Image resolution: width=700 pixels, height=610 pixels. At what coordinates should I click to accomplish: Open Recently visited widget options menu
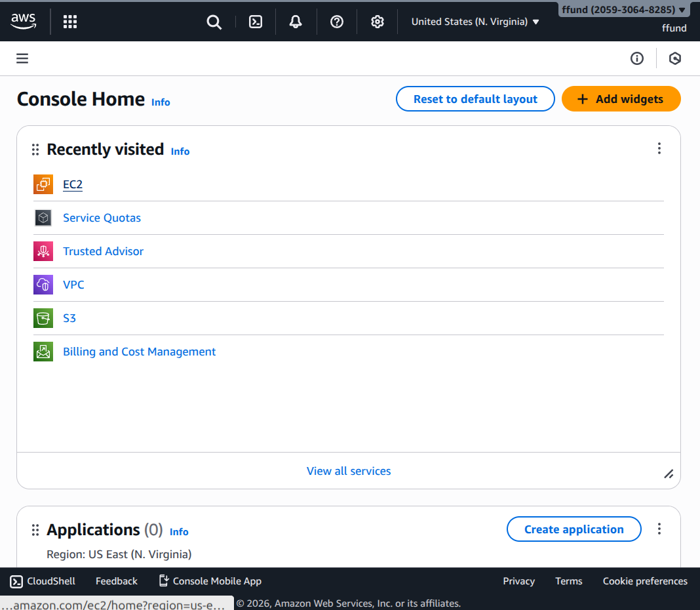pyautogui.click(x=659, y=149)
